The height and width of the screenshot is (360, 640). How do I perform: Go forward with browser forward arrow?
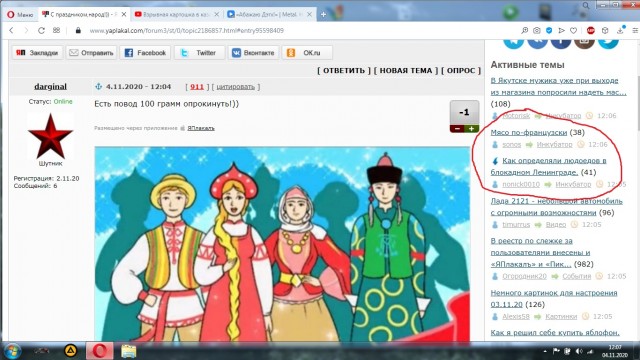(x=26, y=30)
